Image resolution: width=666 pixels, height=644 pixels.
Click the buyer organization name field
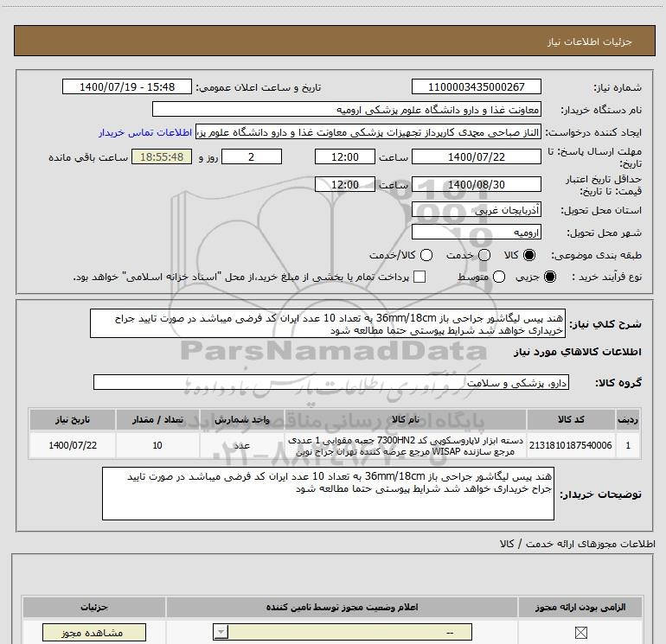pyautogui.click(x=347, y=109)
